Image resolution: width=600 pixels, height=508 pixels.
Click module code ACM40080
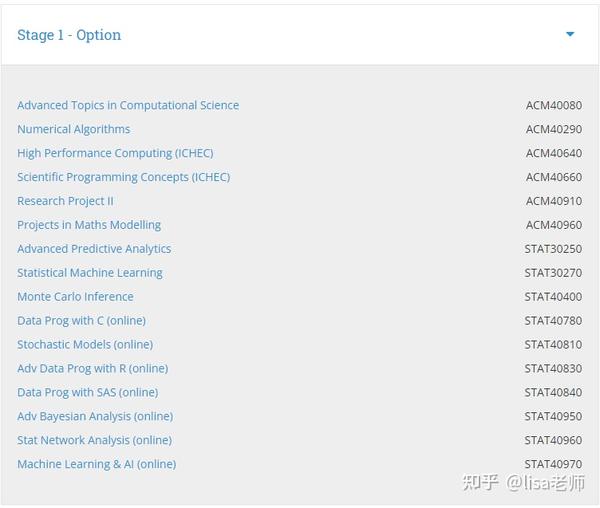coord(553,105)
